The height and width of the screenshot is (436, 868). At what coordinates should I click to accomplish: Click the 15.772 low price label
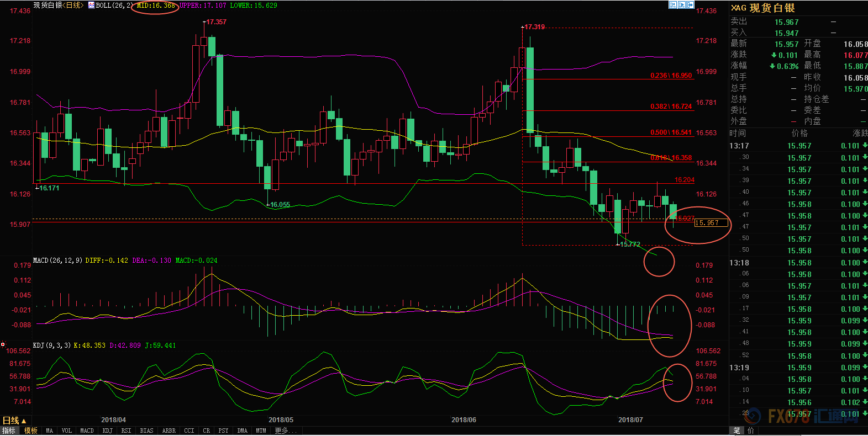[x=630, y=244]
